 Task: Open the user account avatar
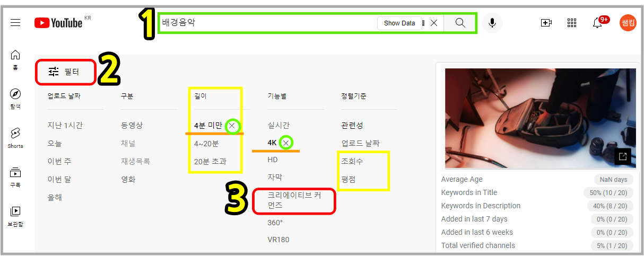pos(628,23)
